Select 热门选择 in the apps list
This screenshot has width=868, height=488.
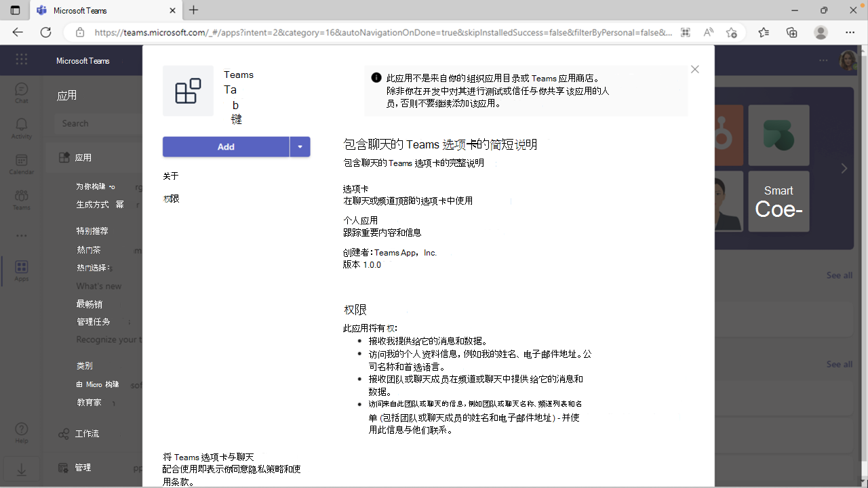point(93,268)
